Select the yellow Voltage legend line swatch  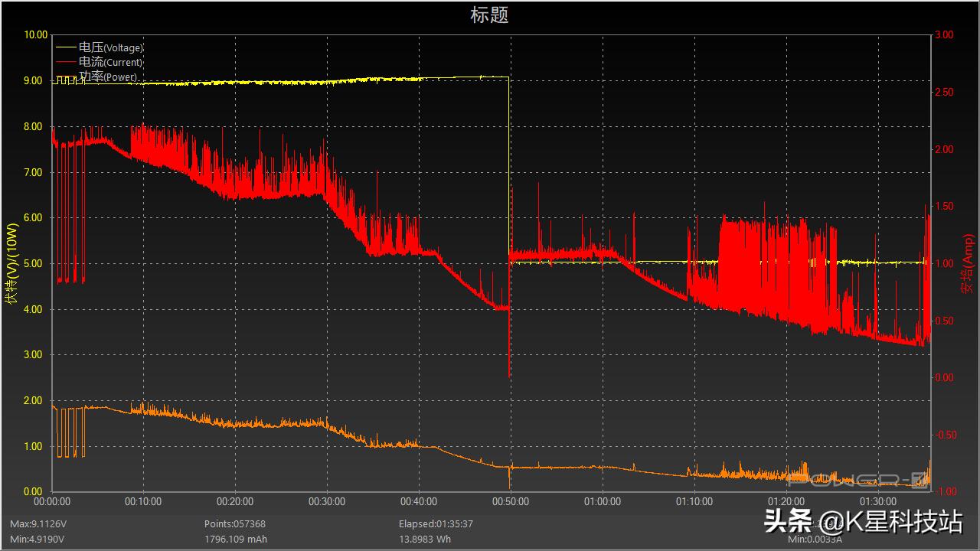pos(66,47)
